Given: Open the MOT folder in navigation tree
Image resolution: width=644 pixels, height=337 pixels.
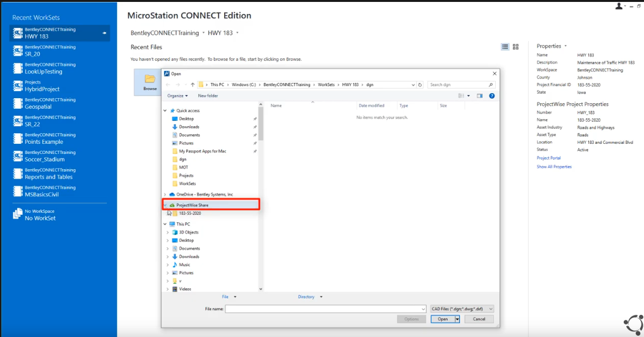Looking at the screenshot, I should (183, 167).
